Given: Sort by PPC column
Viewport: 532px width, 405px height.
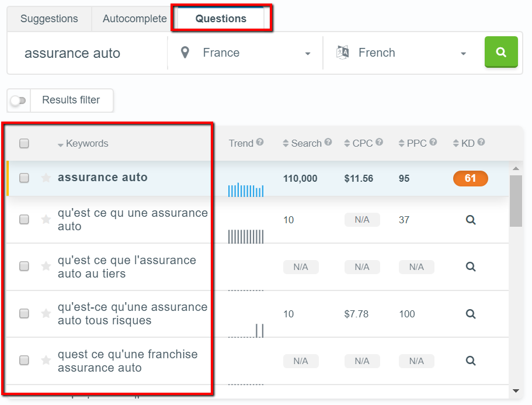Looking at the screenshot, I should pos(412,143).
